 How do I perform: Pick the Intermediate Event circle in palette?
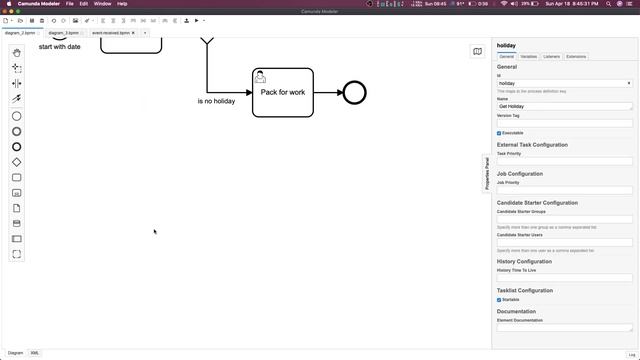click(x=17, y=131)
